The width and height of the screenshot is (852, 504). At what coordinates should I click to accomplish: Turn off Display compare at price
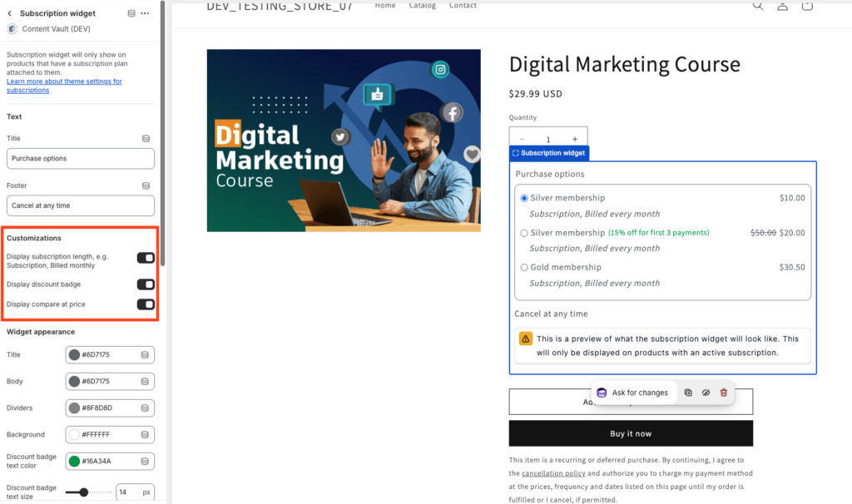(146, 304)
